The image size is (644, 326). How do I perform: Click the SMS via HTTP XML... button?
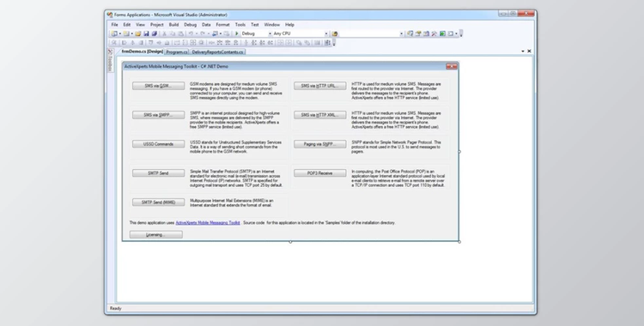320,115
